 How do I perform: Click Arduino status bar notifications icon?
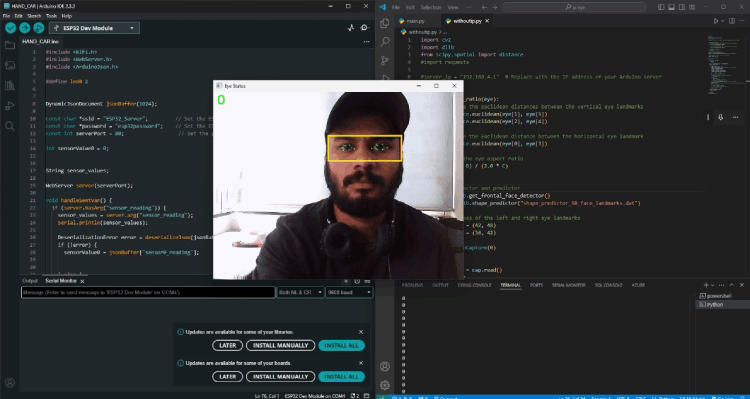(354, 396)
